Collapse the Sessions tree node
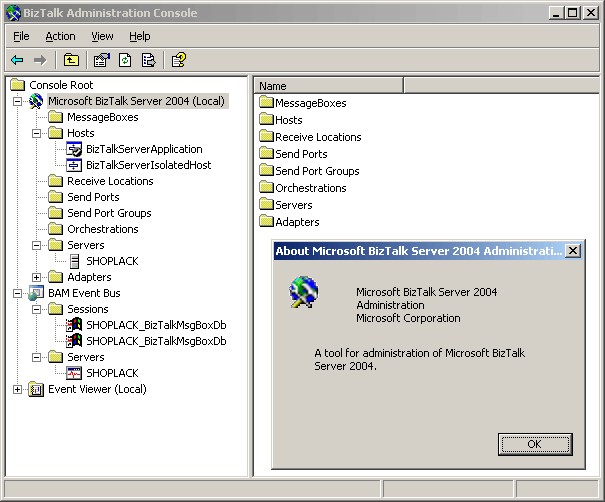The width and height of the screenshot is (605, 502). [x=36, y=309]
